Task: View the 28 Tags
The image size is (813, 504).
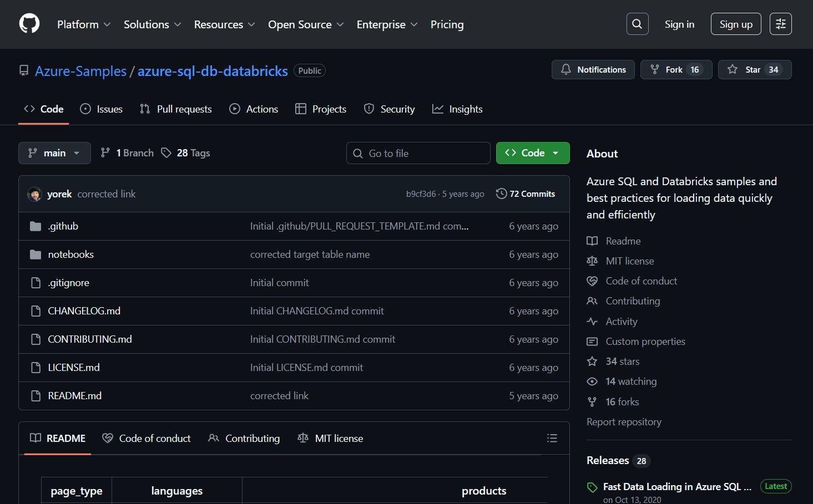Action: coord(186,153)
